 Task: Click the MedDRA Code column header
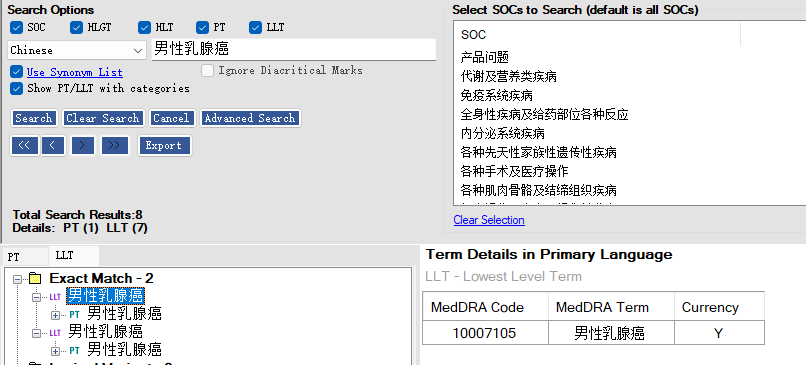(485, 307)
